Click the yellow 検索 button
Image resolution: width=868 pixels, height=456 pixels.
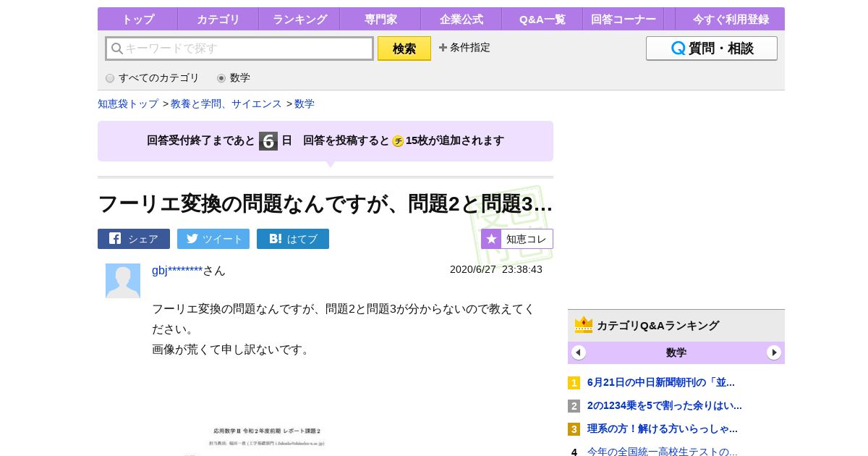click(404, 48)
